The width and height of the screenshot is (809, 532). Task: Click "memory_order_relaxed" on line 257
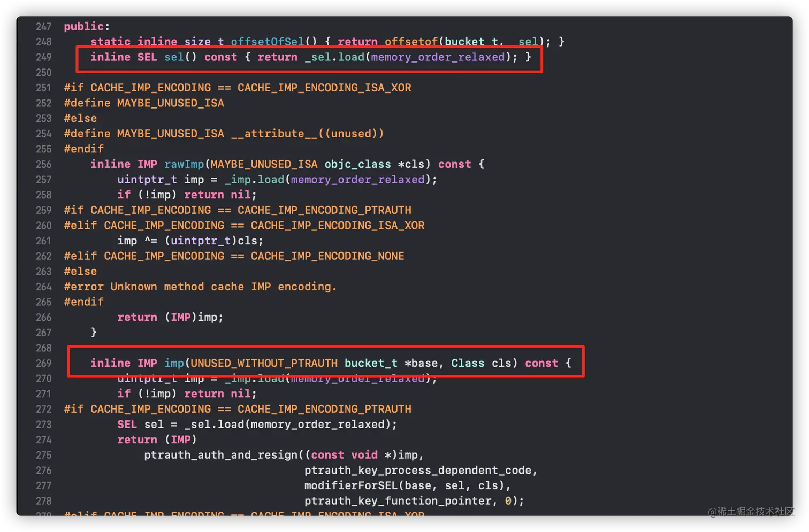(x=357, y=180)
